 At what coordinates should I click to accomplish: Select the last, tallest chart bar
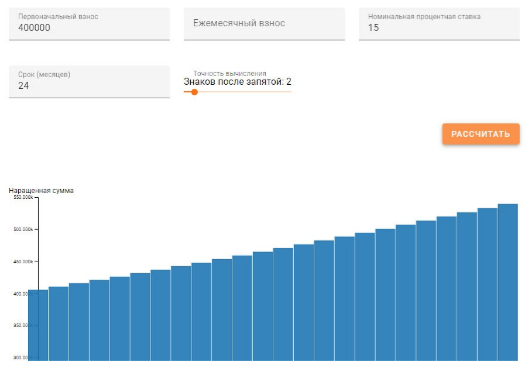pos(508,282)
